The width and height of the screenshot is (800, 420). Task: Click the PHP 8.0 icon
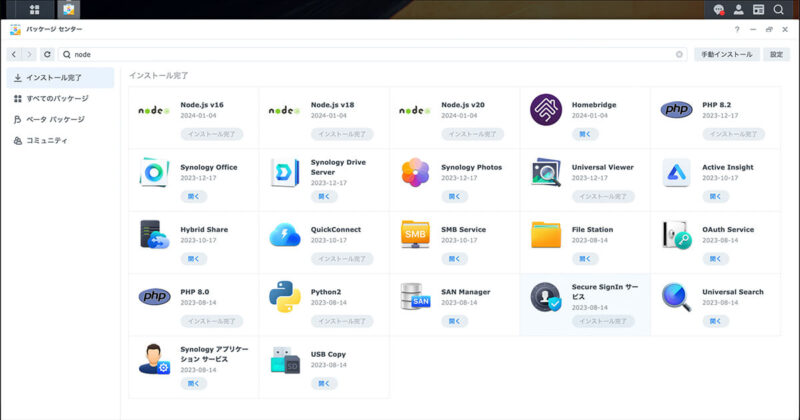pos(154,297)
